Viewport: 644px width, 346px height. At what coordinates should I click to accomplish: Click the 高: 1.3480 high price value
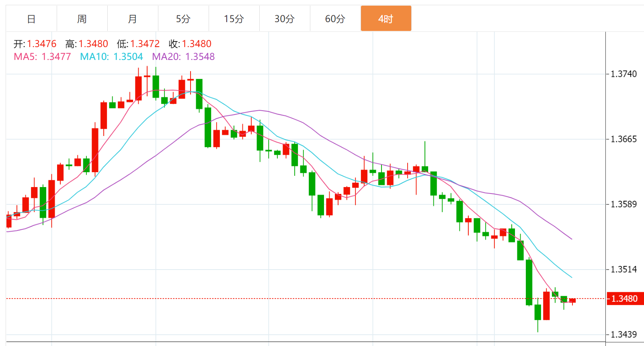(x=87, y=44)
